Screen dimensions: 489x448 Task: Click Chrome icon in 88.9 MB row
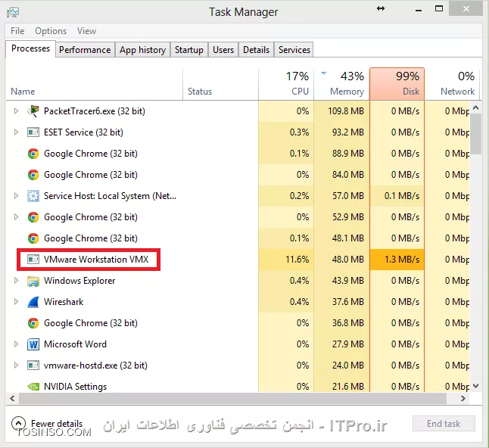coord(33,154)
